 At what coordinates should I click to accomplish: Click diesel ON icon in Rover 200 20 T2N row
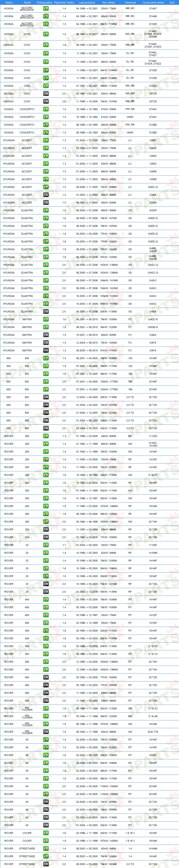tap(46, 537)
